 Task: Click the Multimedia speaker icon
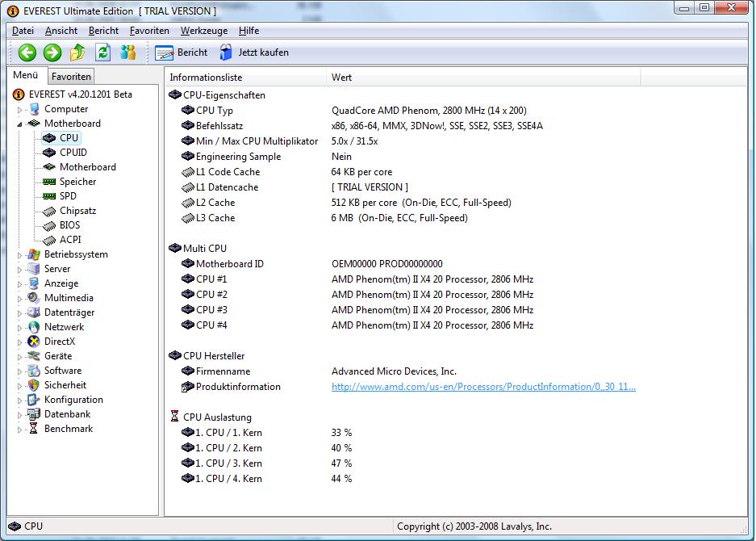(x=34, y=298)
